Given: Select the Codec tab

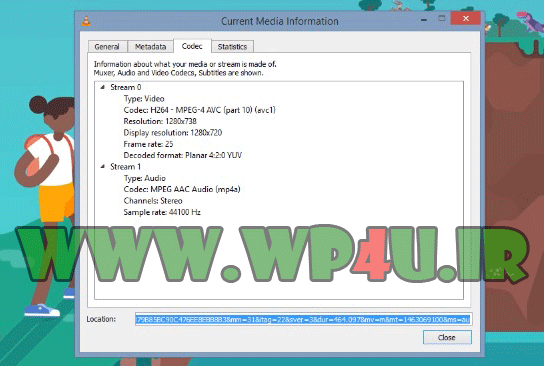Looking at the screenshot, I should pos(192,46).
